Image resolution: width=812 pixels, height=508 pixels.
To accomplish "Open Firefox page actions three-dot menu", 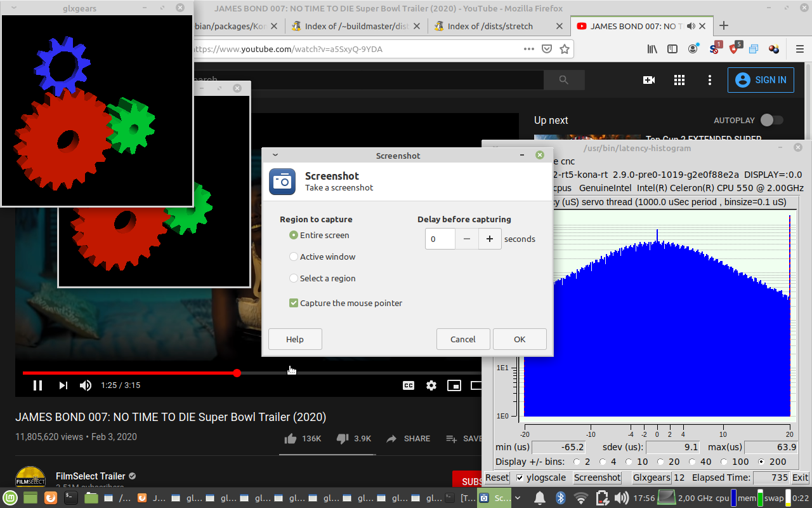I will pyautogui.click(x=528, y=49).
